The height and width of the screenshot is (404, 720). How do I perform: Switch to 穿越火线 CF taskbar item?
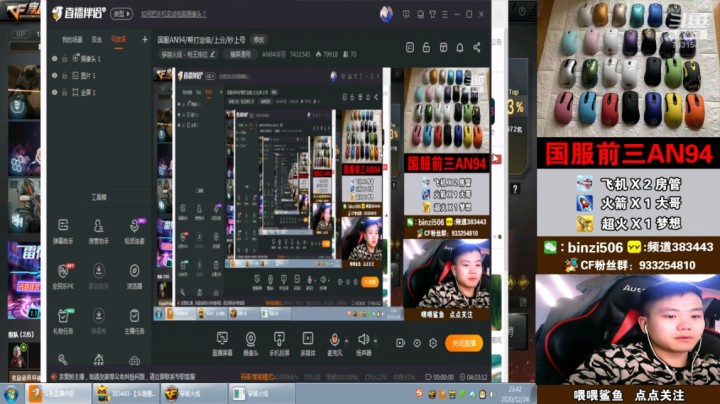193,394
